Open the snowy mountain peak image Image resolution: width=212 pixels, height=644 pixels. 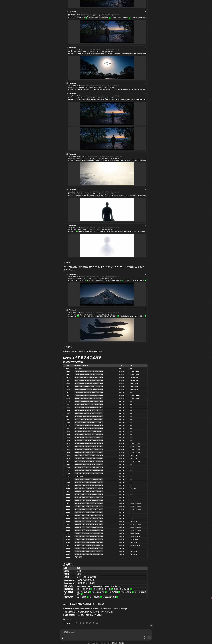point(107,294)
